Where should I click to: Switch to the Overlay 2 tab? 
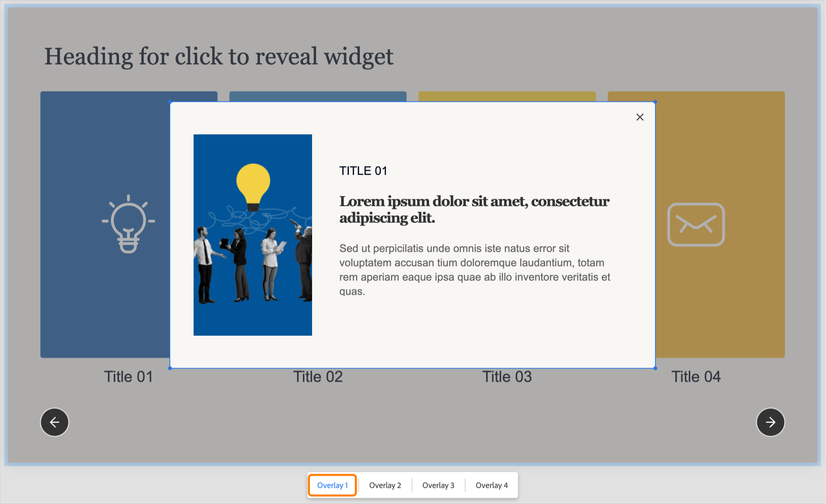click(385, 485)
